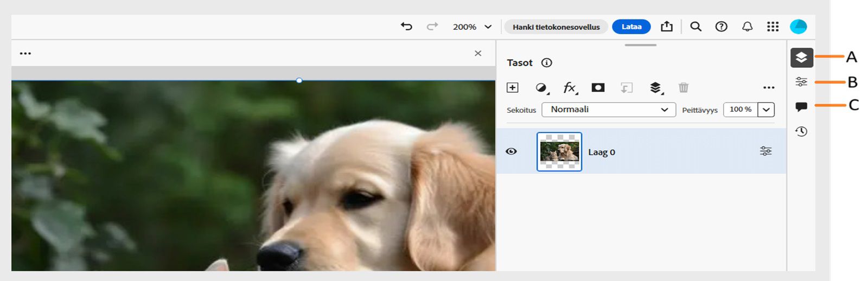The image size is (868, 281).
Task: Select the Laag 0 layer thumbnail
Action: pos(559,152)
